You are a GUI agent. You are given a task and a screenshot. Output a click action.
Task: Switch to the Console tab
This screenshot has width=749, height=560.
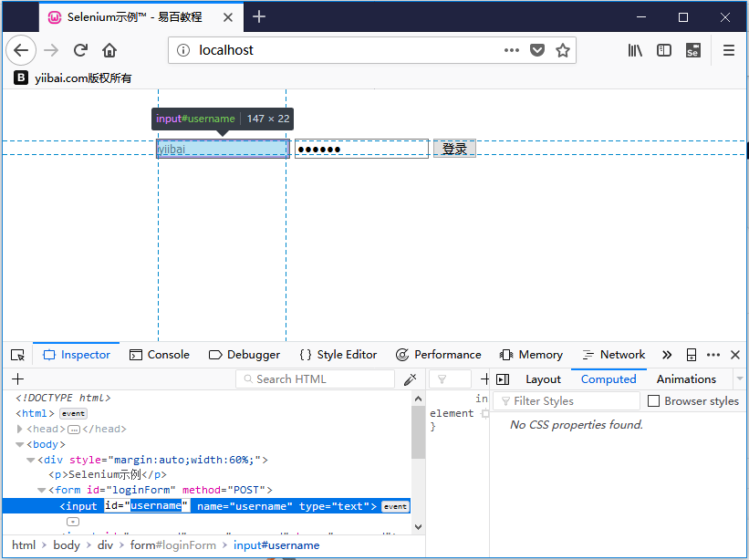(x=160, y=355)
